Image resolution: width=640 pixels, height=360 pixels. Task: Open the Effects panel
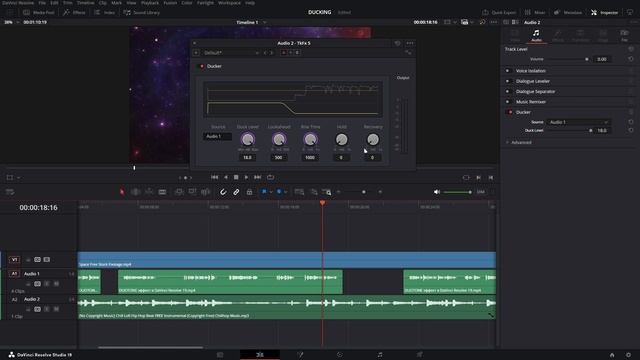[x=74, y=13]
